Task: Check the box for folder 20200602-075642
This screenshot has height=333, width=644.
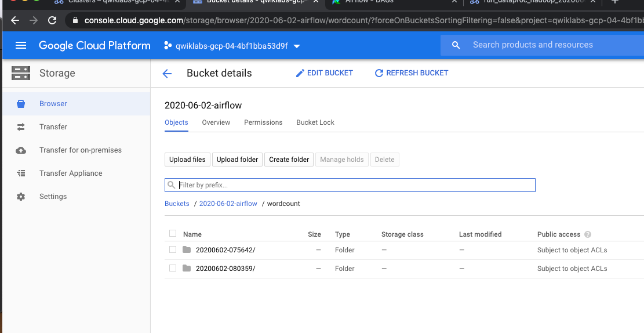Action: pos(173,249)
